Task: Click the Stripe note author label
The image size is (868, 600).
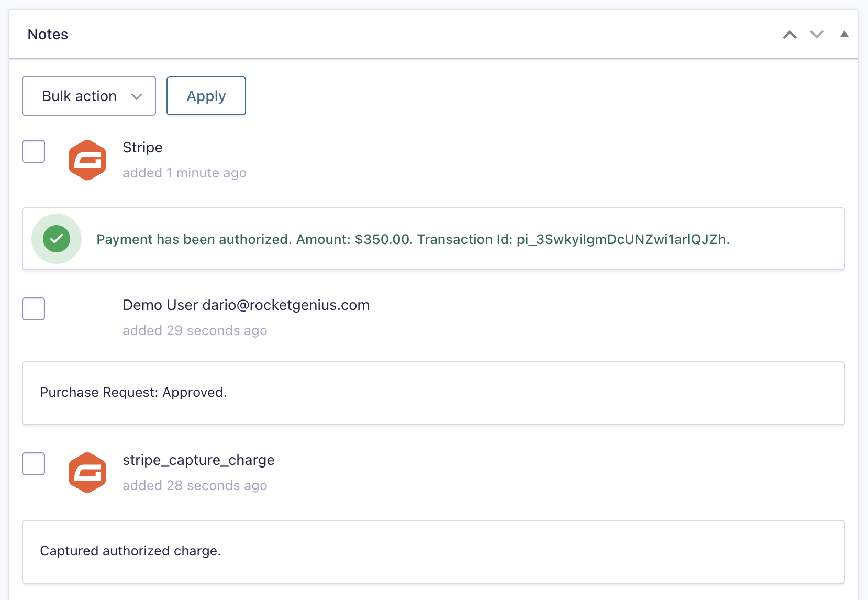Action: coord(142,148)
